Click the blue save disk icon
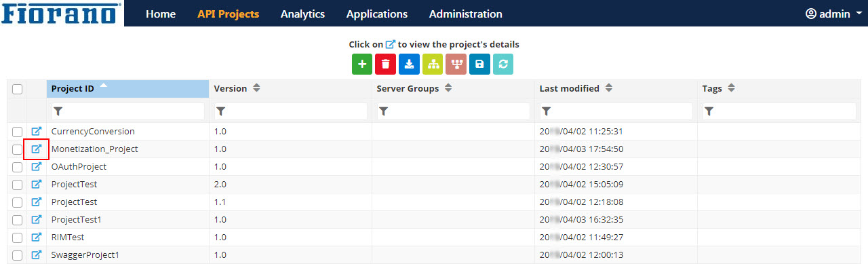Viewport: 868px width, 264px height. click(479, 64)
